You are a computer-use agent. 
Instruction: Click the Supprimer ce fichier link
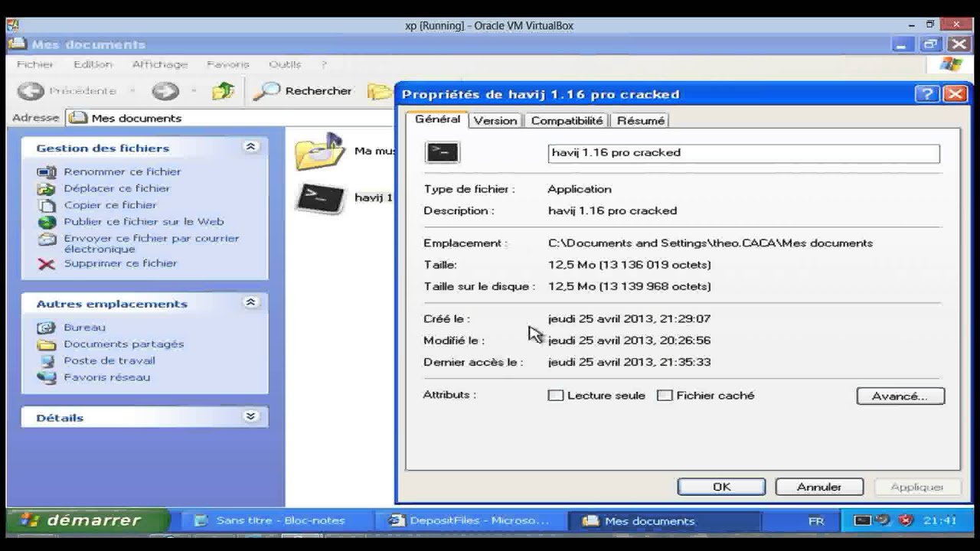click(x=120, y=263)
